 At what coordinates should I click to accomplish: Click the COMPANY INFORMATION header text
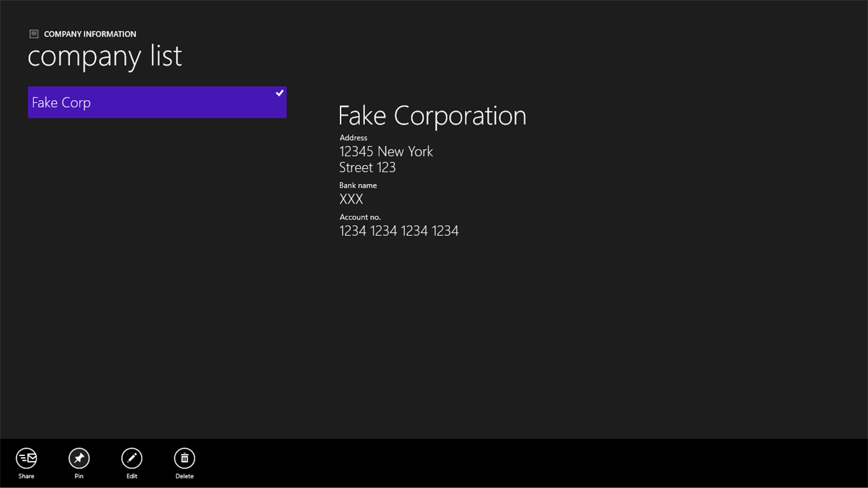click(90, 34)
